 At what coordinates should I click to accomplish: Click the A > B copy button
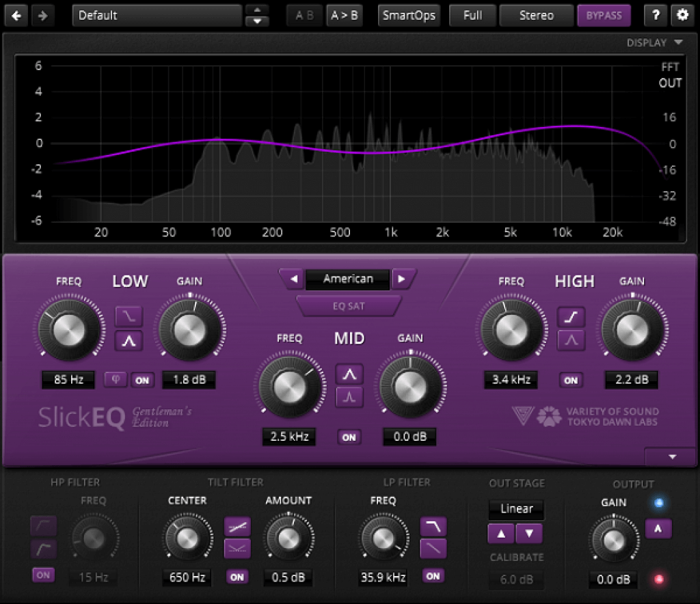click(x=345, y=15)
